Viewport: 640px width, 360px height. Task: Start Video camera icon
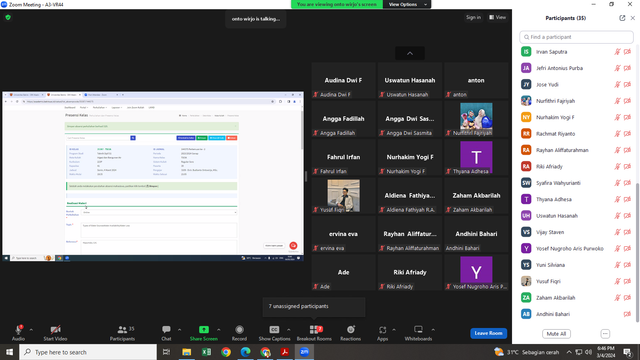56,330
